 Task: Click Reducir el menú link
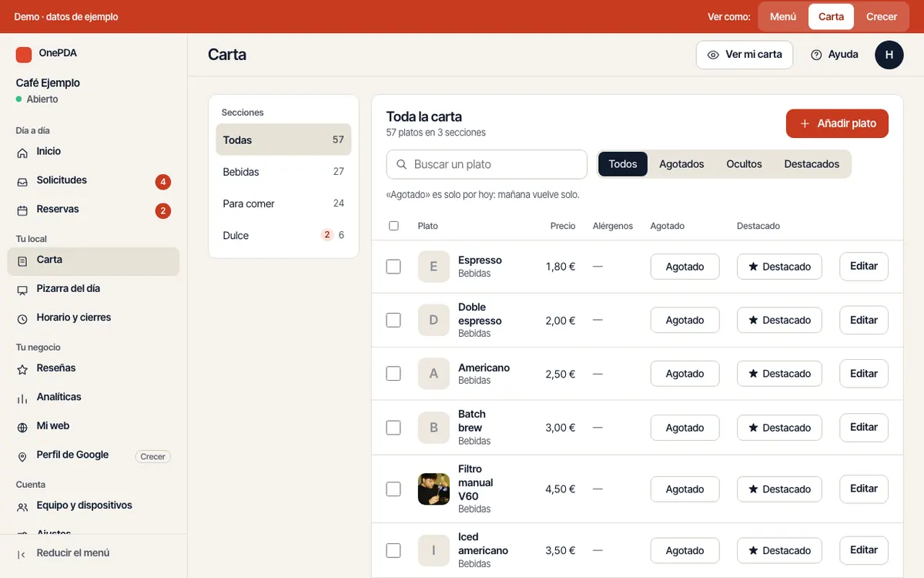(x=73, y=553)
